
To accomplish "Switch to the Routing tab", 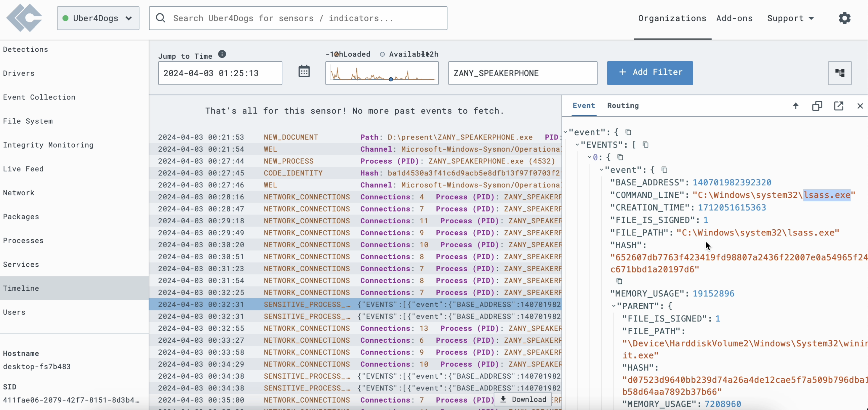I will coord(623,106).
